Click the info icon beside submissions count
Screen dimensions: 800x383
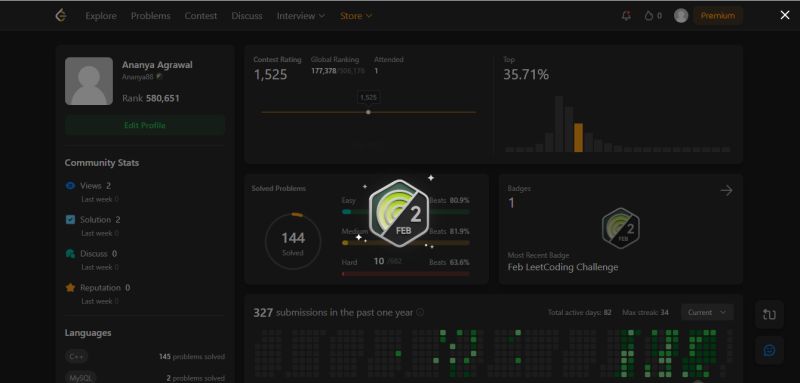420,313
